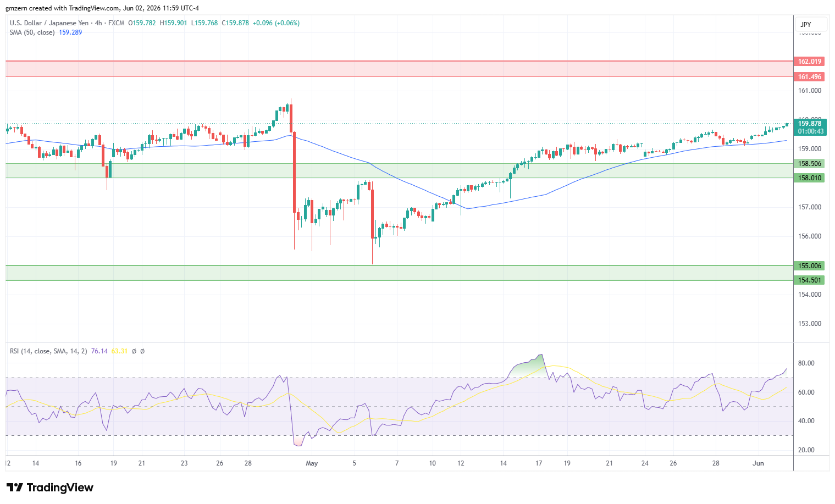Click the SMA value 159.289
Viewport: 835px width, 504px height.
point(70,32)
